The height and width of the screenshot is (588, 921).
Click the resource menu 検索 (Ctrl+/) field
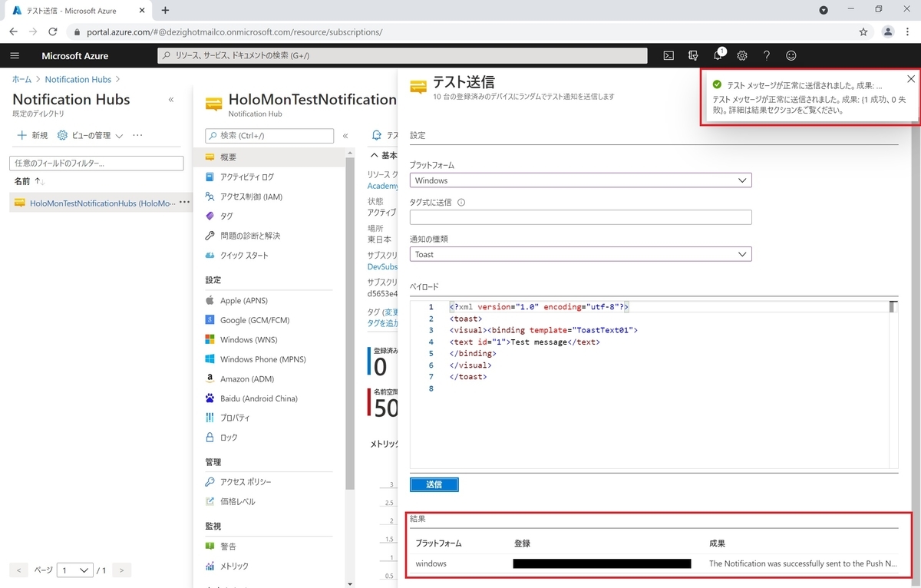click(x=269, y=136)
